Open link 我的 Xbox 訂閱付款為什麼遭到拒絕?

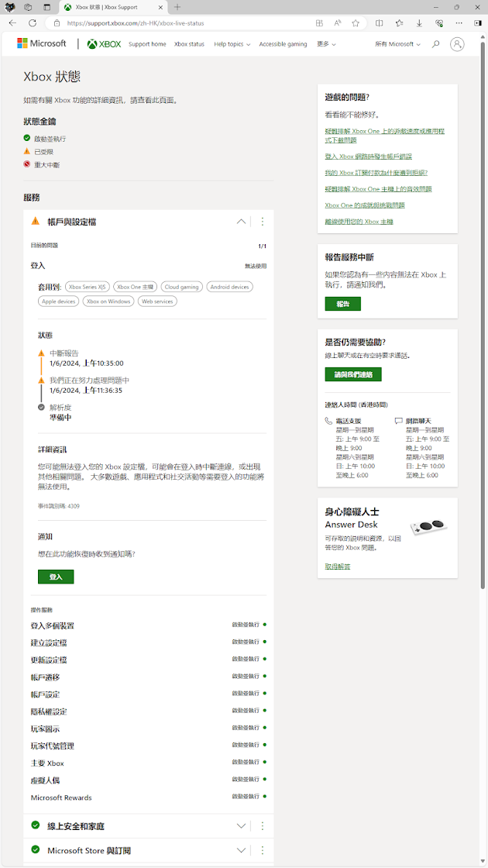point(376,173)
